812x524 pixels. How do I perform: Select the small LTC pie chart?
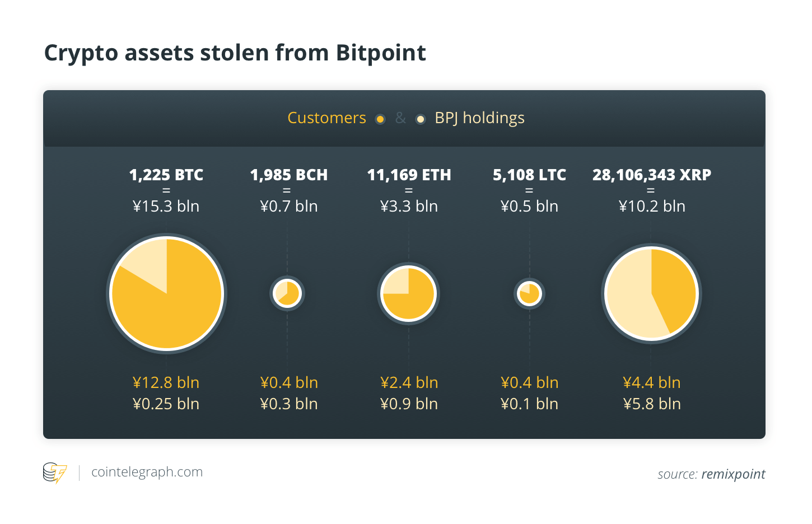[x=529, y=293]
